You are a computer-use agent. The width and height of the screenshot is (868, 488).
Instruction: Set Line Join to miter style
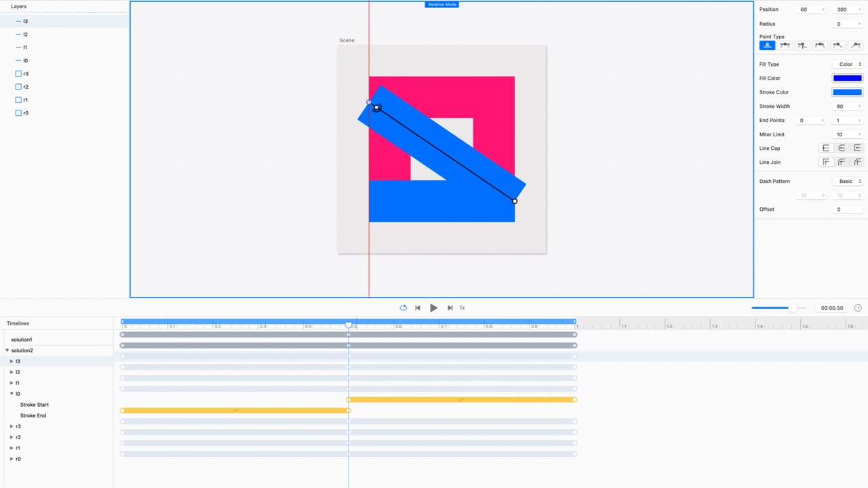pos(826,162)
